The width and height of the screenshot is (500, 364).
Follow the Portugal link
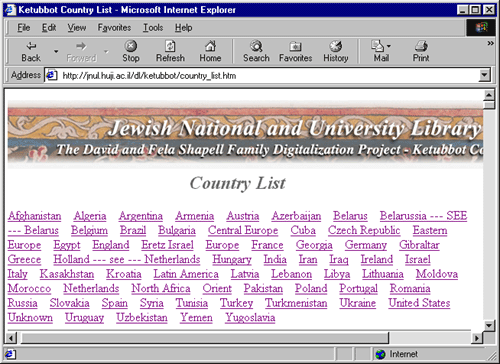pyautogui.click(x=359, y=288)
